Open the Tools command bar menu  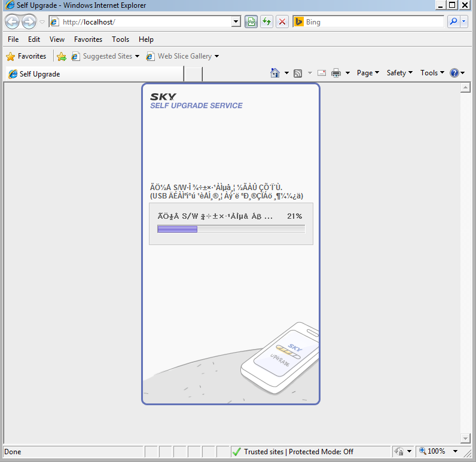pyautogui.click(x=432, y=73)
